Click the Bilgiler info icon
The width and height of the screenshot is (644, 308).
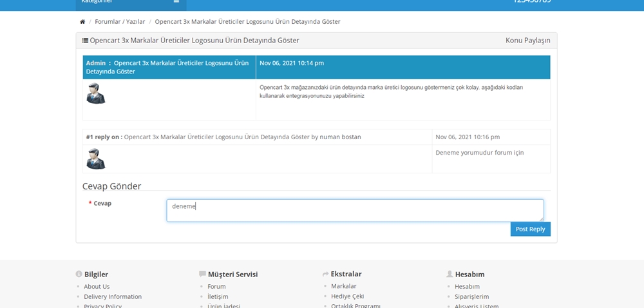pyautogui.click(x=79, y=274)
